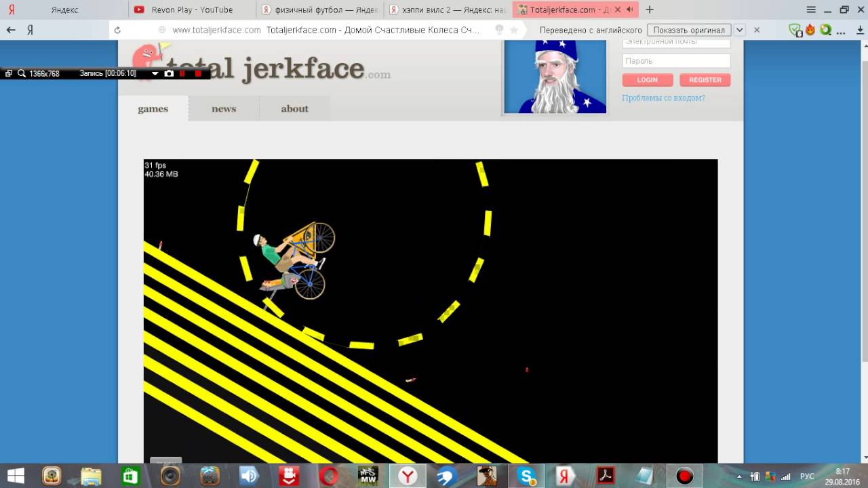868x488 pixels.
Task: Click the address bar URL text
Action: [x=216, y=30]
